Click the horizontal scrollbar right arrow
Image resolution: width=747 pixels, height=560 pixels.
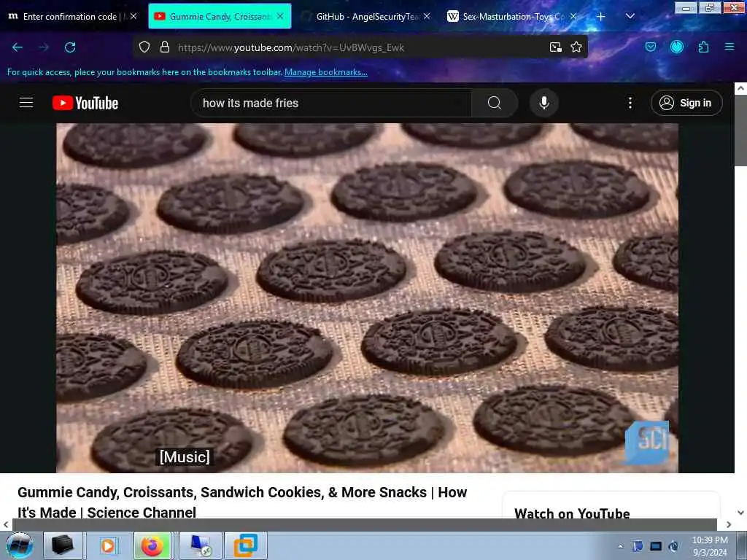(729, 524)
